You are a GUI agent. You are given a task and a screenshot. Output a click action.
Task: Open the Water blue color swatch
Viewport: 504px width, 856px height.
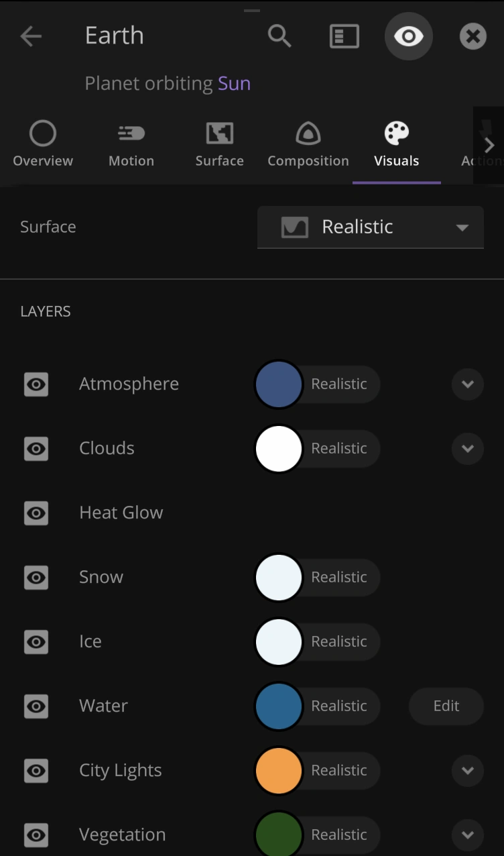point(279,706)
